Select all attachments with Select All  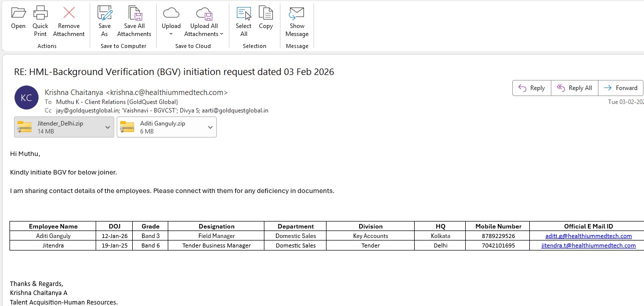coord(243,13)
